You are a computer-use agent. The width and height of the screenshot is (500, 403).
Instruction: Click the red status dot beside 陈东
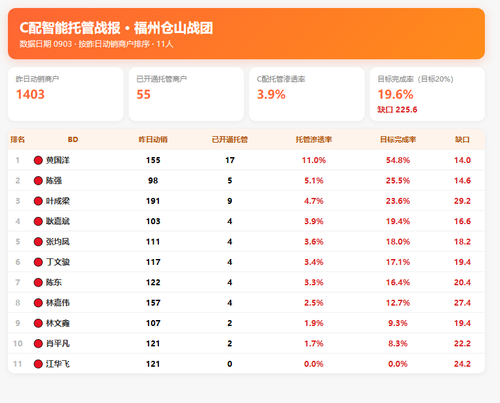click(x=38, y=282)
